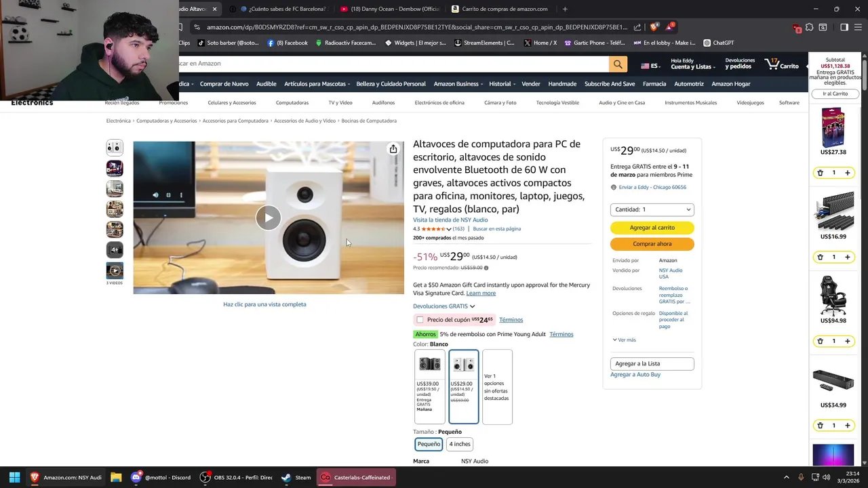Expand the Historial nav dropdown
The width and height of the screenshot is (868, 488).
[x=502, y=84]
